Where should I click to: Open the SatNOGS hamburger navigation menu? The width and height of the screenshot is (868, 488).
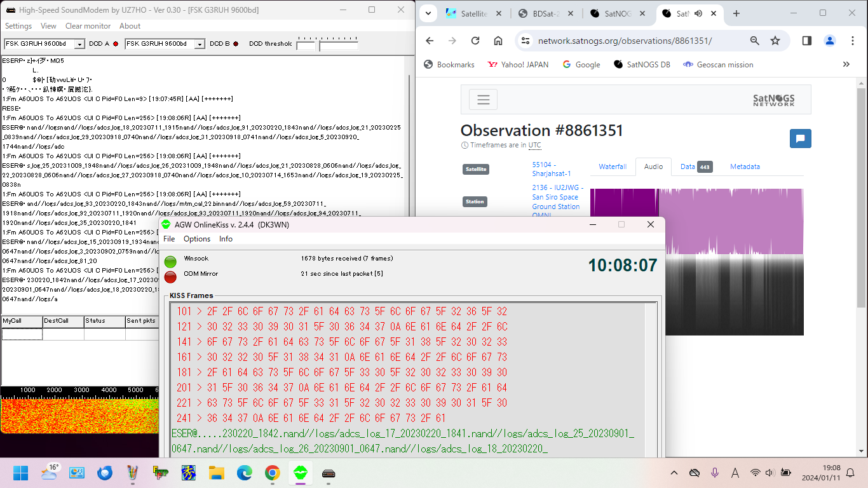point(483,100)
